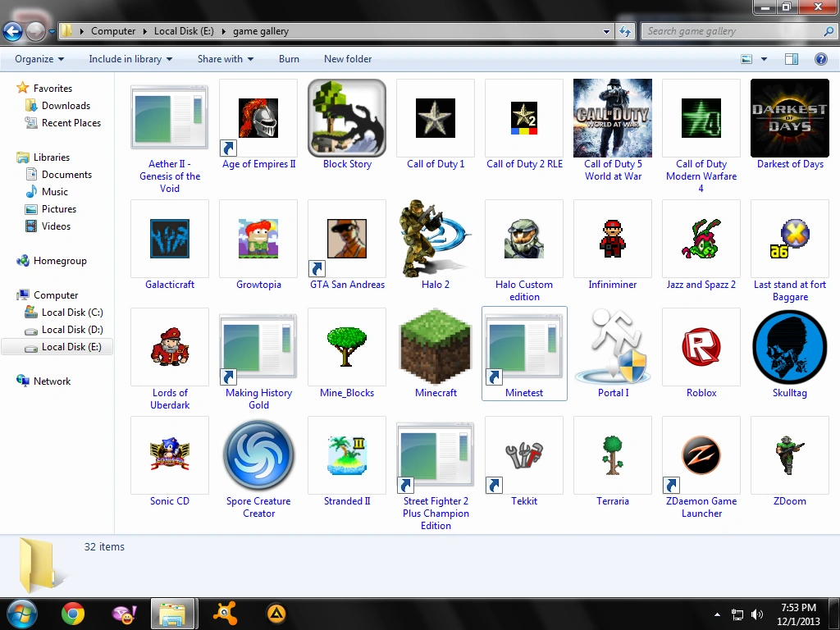Click the Portal I icon
This screenshot has height=630, width=840.
pyautogui.click(x=613, y=347)
